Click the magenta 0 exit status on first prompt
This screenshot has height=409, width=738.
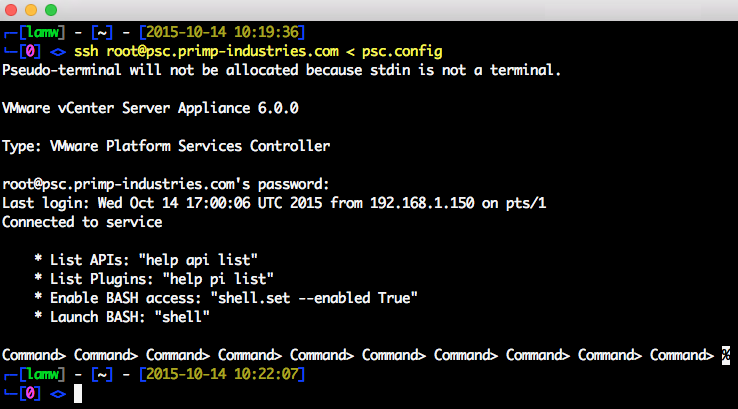pos(30,51)
